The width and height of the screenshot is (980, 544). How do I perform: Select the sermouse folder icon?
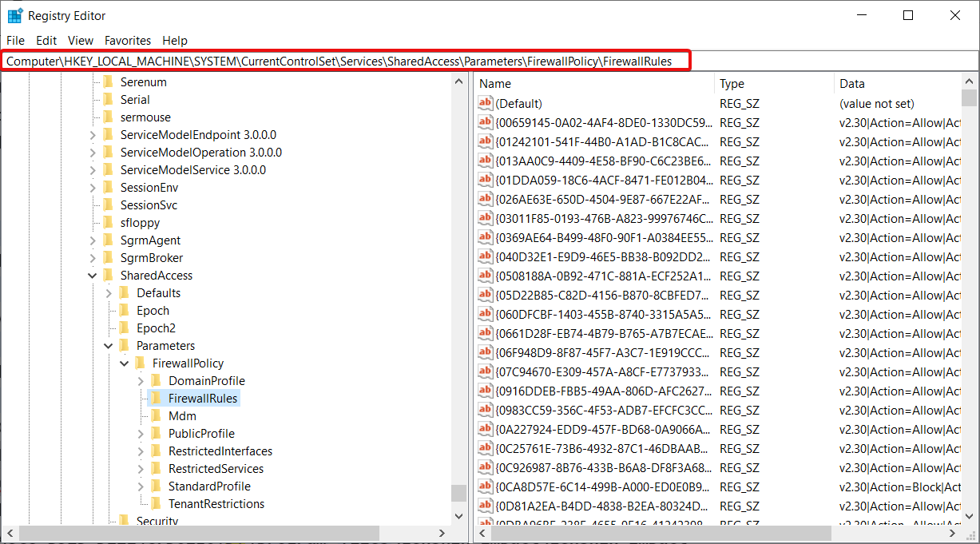click(x=108, y=117)
